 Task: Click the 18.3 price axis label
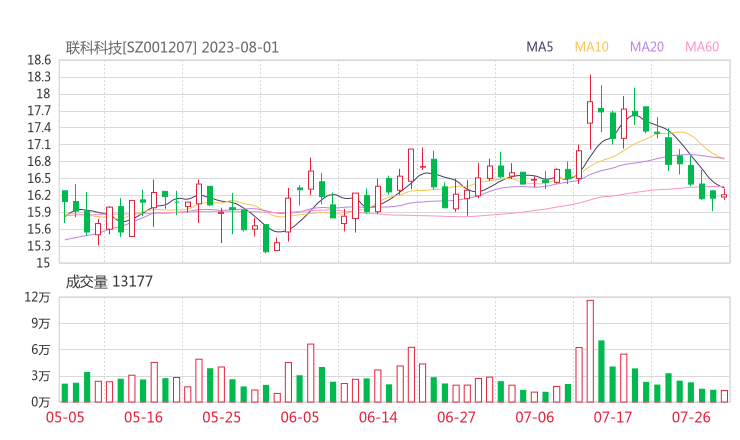(39, 77)
